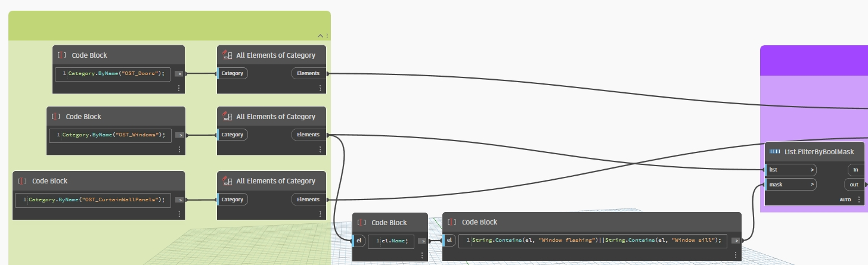Click the AUTO lacing indicator on List.FilterByBoolMask
Screen dimensions: 868x265
pos(845,199)
